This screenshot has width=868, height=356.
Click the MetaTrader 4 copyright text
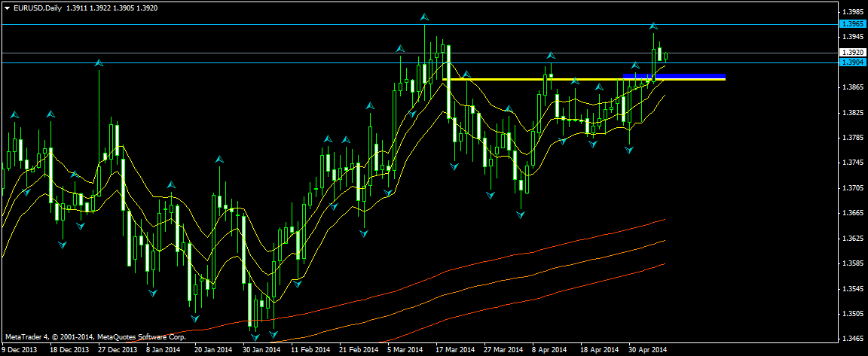(96, 336)
